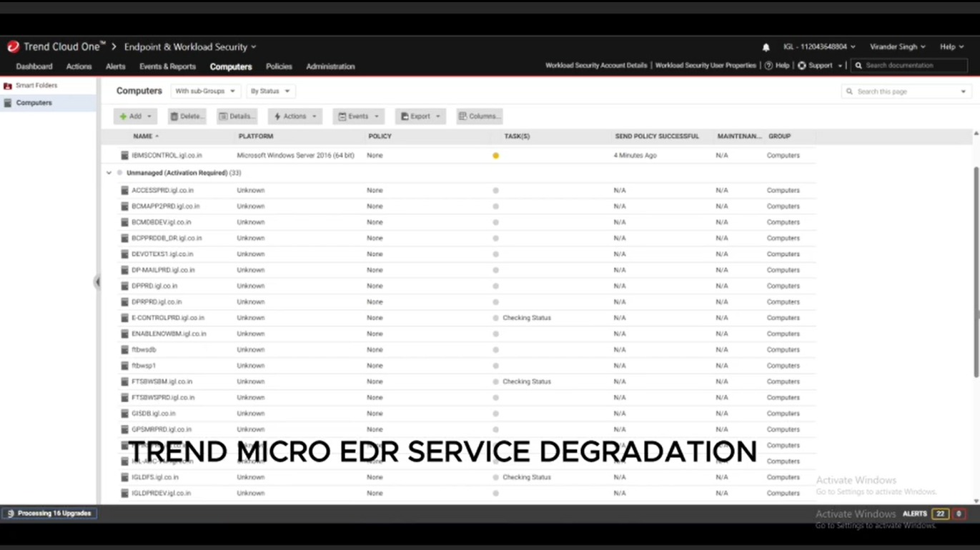Click the server icon beside BCMAPP2PRD.igl.co.in
The height and width of the screenshot is (550, 980).
click(x=124, y=206)
